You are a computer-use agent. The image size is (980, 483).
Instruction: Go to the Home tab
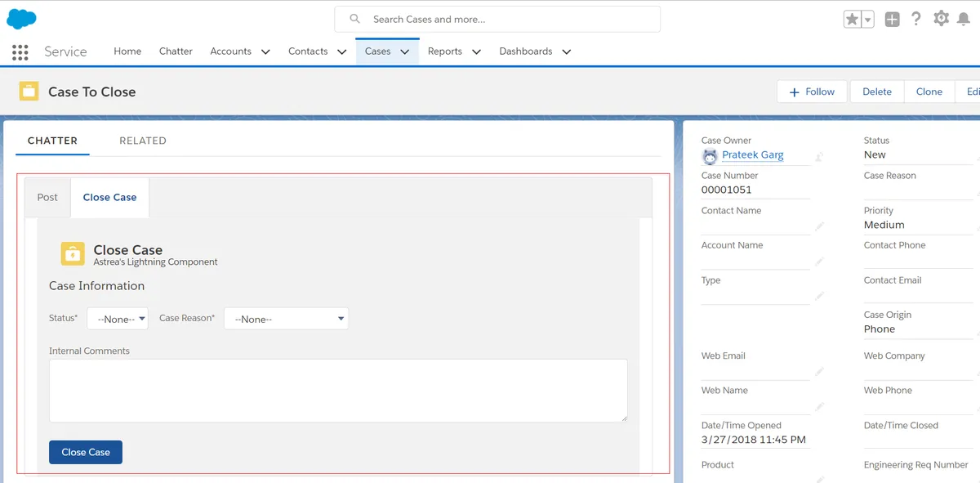[127, 51]
